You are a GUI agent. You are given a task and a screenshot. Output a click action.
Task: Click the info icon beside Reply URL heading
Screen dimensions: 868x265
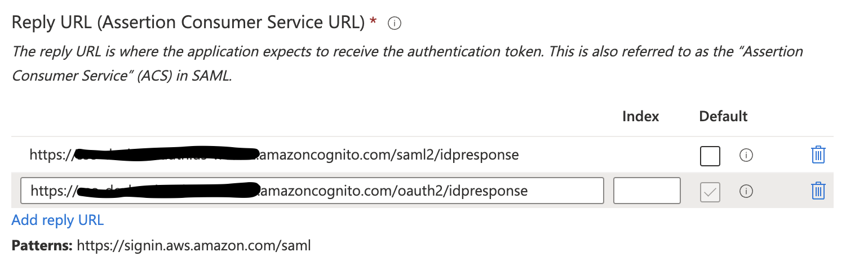(x=395, y=23)
